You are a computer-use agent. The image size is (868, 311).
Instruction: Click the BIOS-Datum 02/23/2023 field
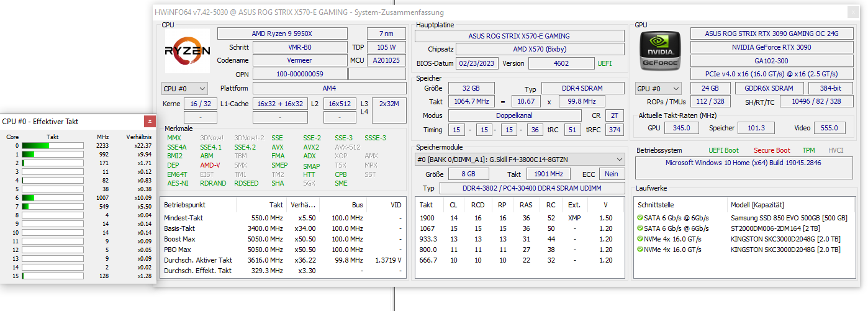pos(477,63)
